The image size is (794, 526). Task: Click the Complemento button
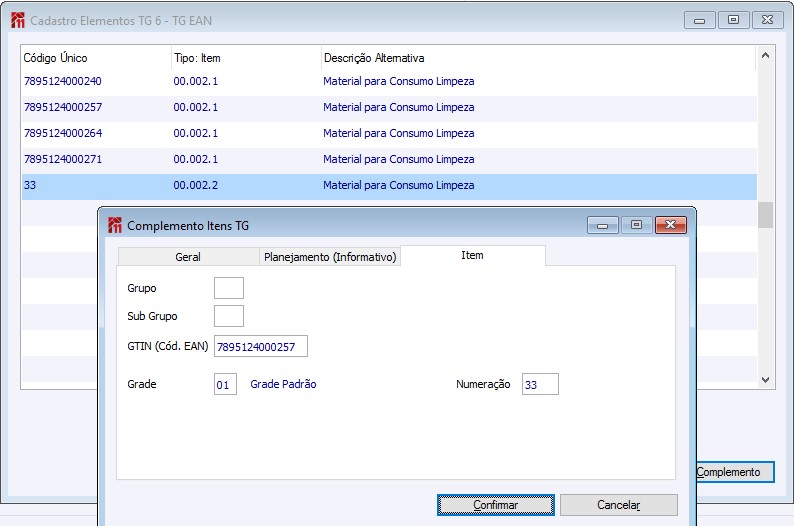pyautogui.click(x=735, y=472)
